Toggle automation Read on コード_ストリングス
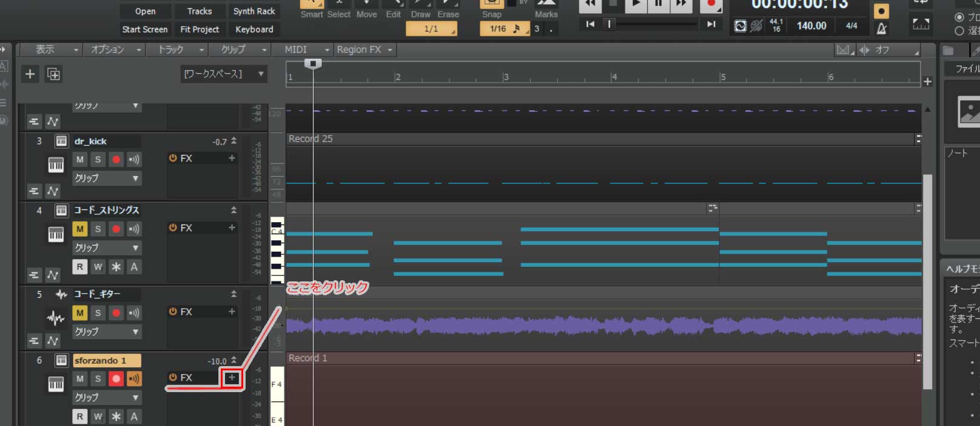 point(80,267)
